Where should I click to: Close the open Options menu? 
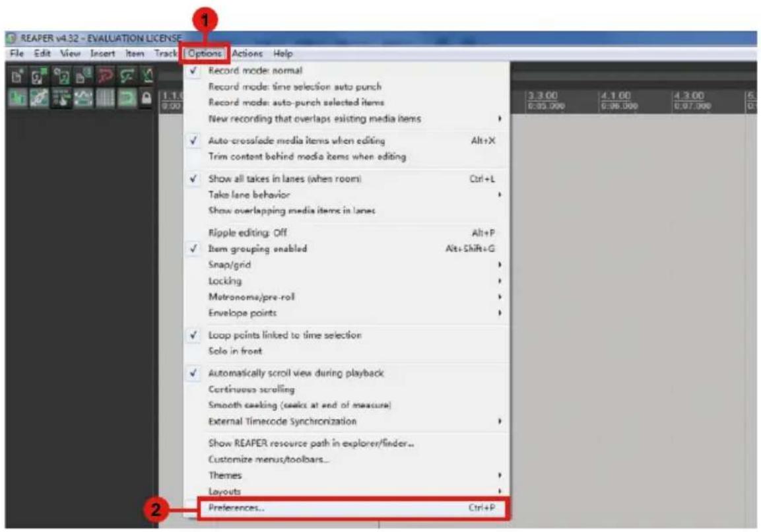pyautogui.click(x=205, y=53)
